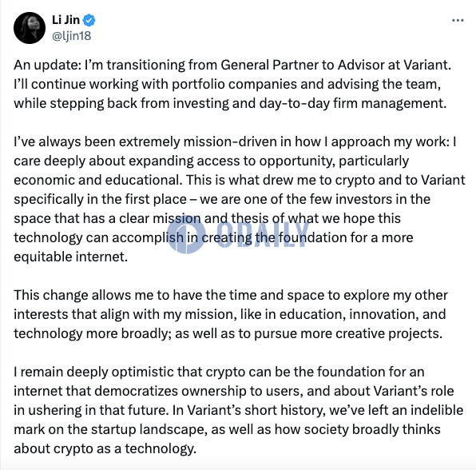
Task: Click the Li Jin display name
Action: tap(65, 20)
